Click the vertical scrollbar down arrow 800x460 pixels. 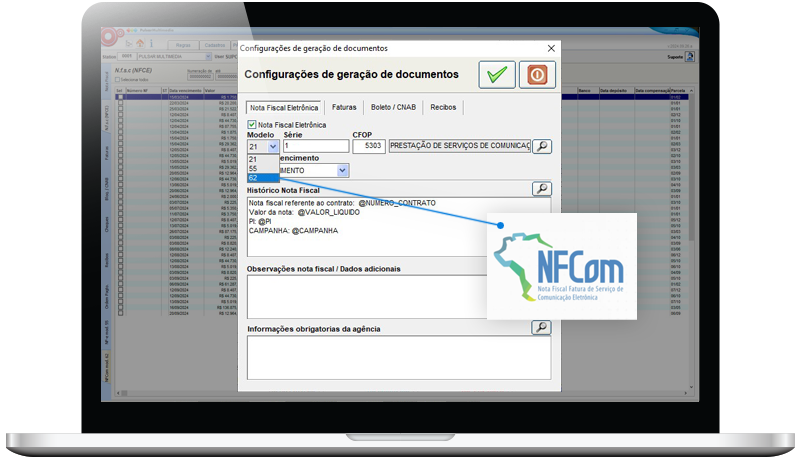[x=691, y=388]
